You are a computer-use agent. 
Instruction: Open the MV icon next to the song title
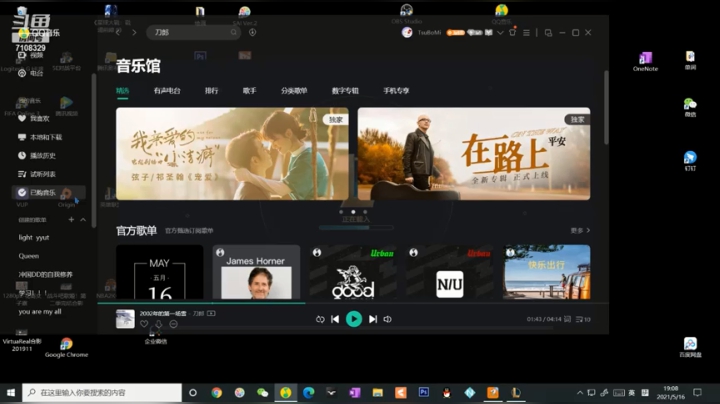(211, 313)
